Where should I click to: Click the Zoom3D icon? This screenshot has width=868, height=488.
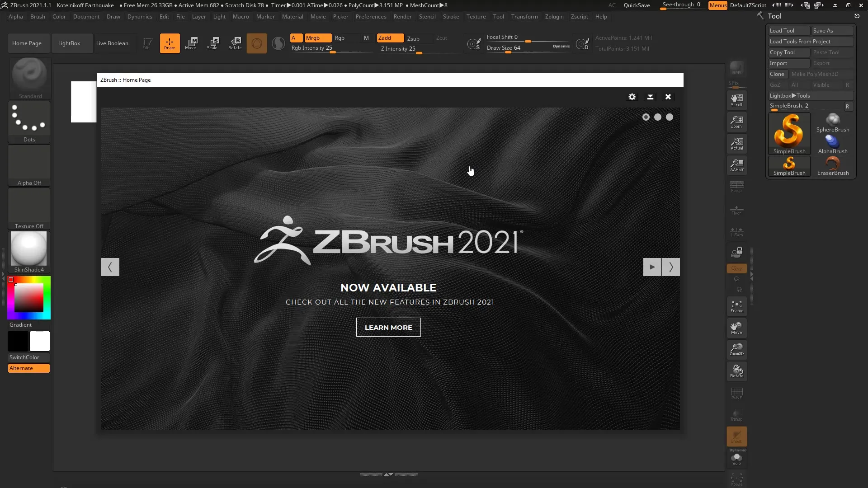[x=736, y=349]
